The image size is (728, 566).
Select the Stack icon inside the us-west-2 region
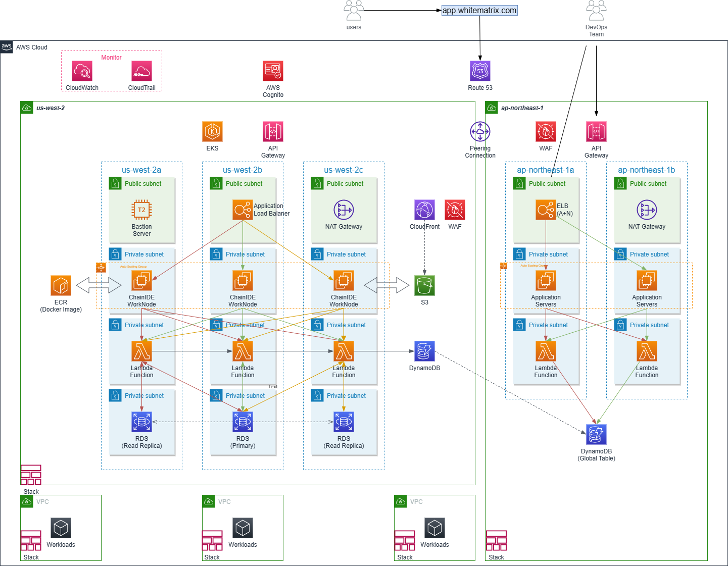click(31, 475)
